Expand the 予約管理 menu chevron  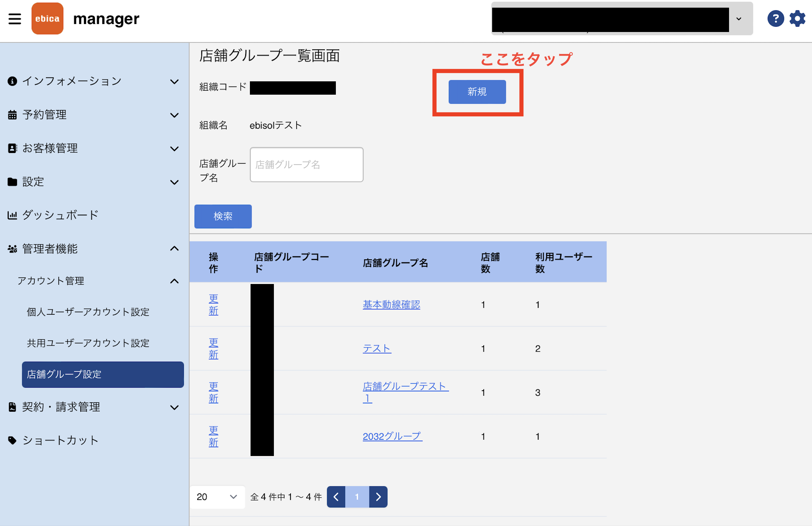coord(174,115)
